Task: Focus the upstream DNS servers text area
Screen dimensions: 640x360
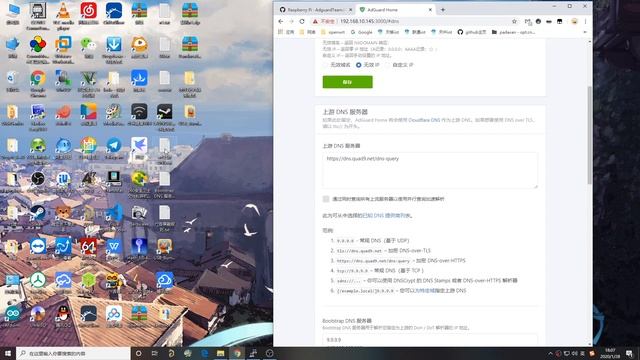Action: pyautogui.click(x=430, y=170)
